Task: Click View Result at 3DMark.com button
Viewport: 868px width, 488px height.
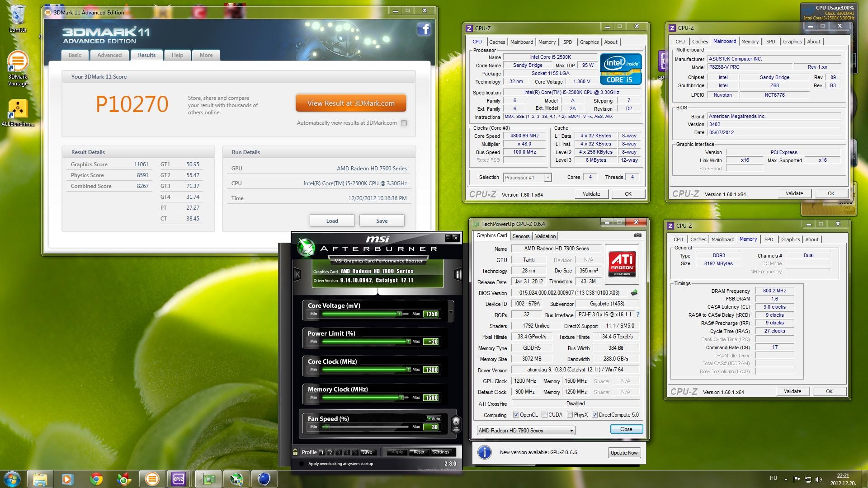Action: coord(351,103)
